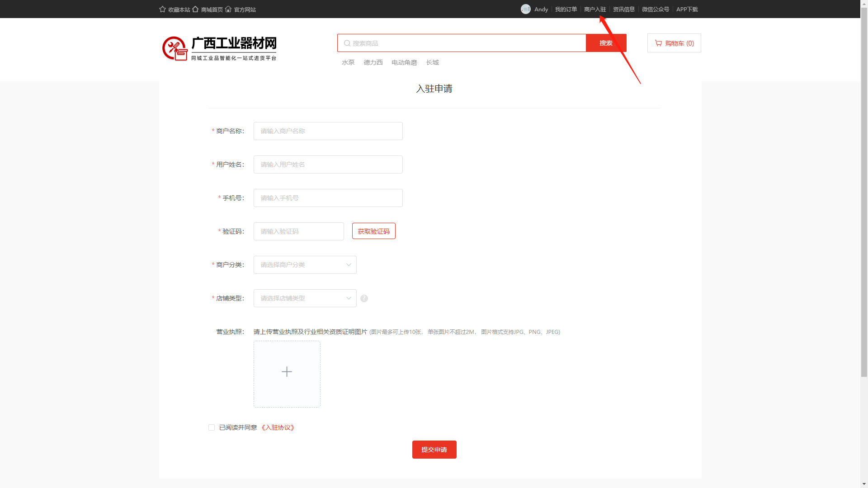
Task: Click the plus icon to upload license
Action: click(287, 372)
